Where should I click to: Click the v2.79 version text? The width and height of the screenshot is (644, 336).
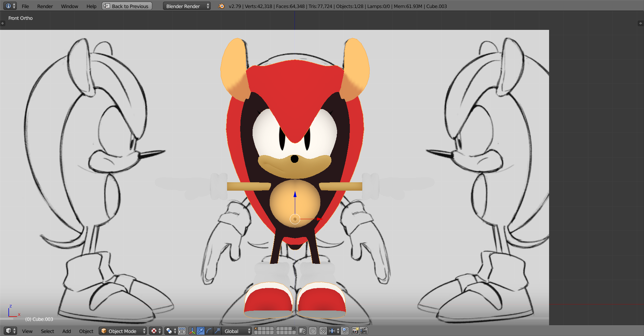pyautogui.click(x=235, y=6)
